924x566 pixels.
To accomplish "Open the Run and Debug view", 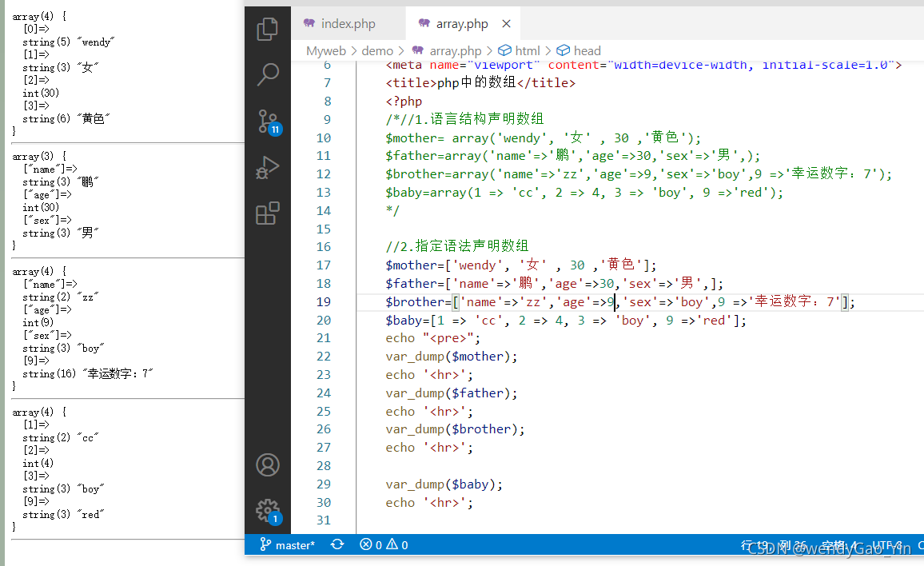I will coord(268,167).
